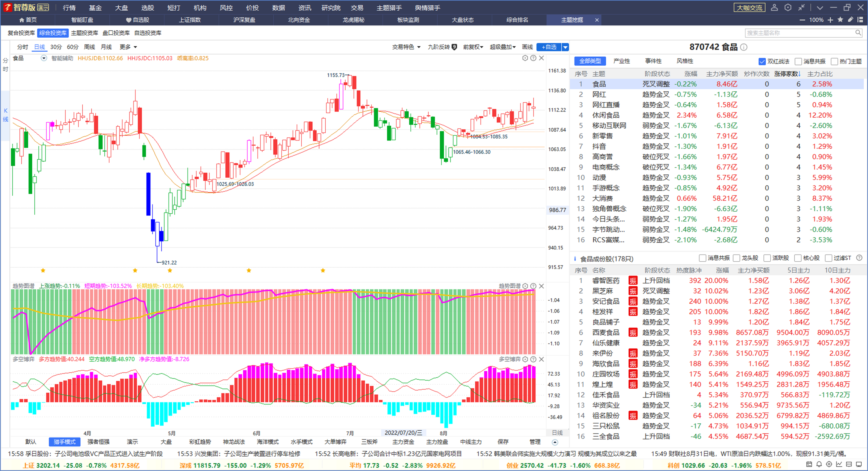The height and width of the screenshot is (471, 868).
Task: Zoom in with the plus icon beside 100%
Action: coord(830,20)
